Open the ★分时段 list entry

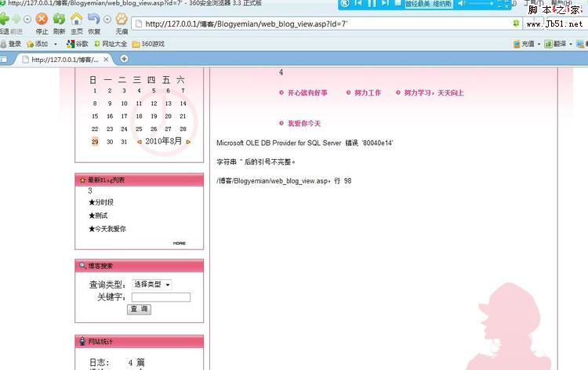tap(101, 202)
